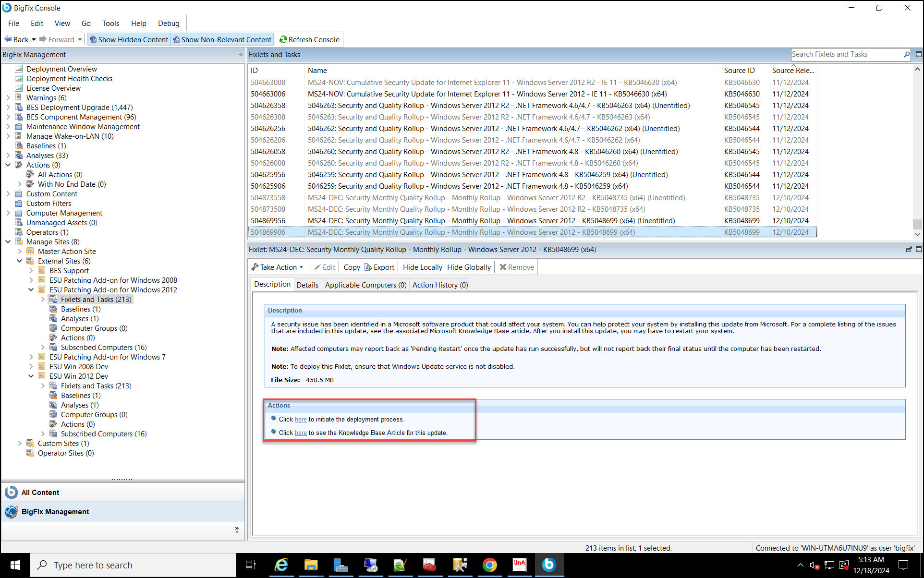Open the Tools menu
The width and height of the screenshot is (924, 578).
pos(110,23)
